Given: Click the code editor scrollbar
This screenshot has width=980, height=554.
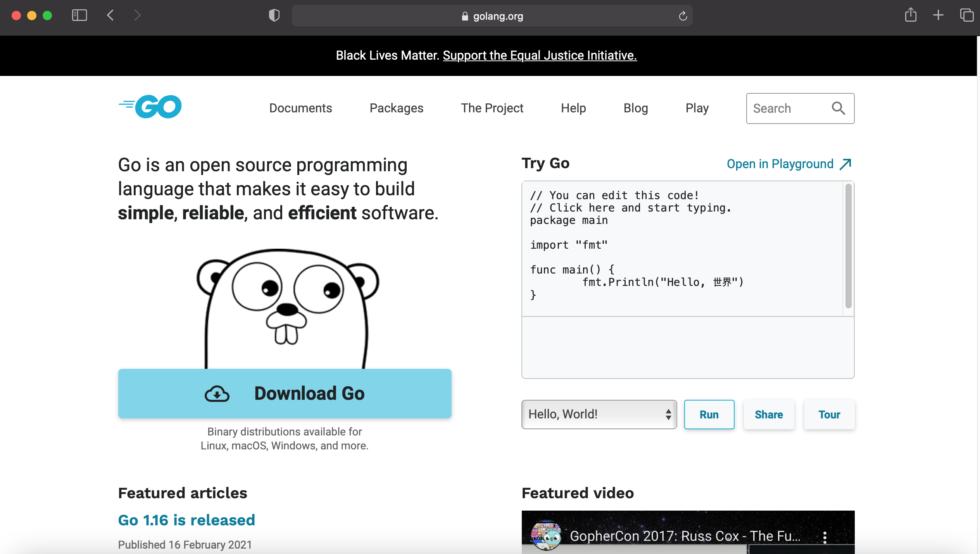Looking at the screenshot, I should point(848,246).
